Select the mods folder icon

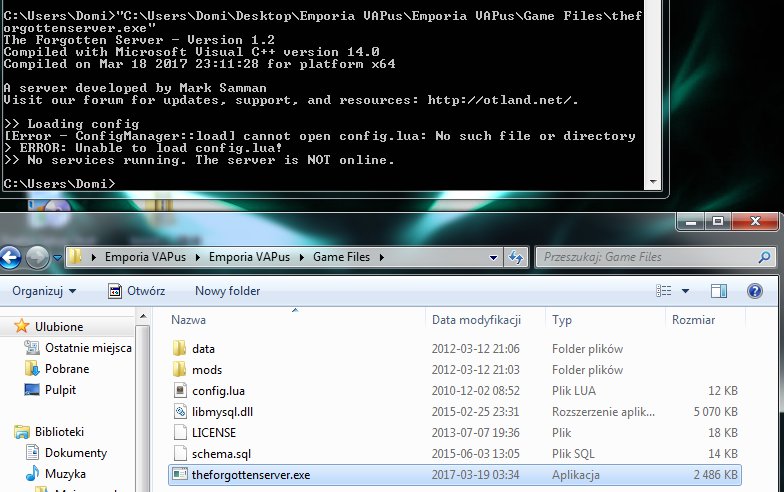coord(180,370)
